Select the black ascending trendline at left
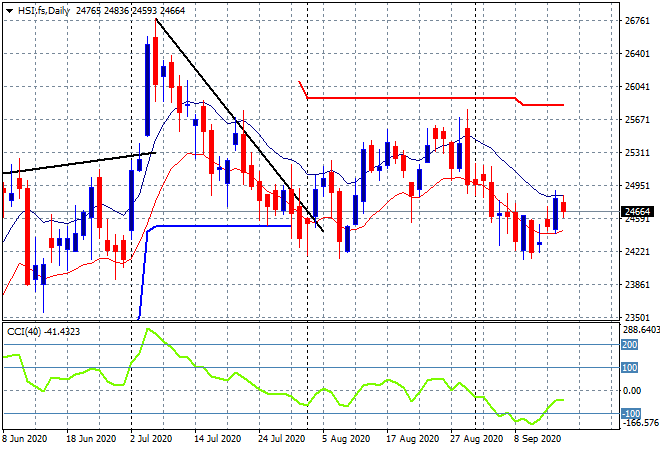 (x=79, y=162)
